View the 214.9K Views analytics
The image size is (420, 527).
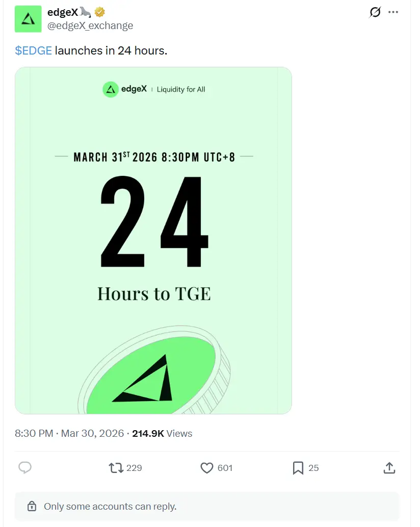[x=162, y=433]
